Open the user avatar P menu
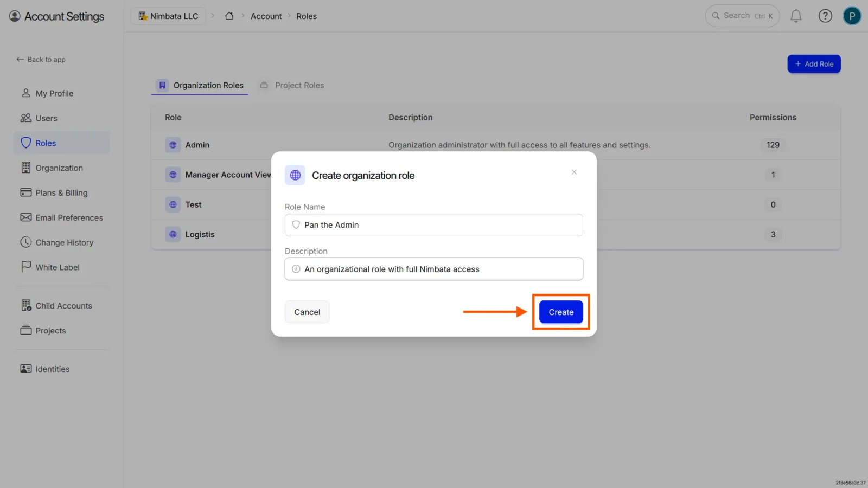868x488 pixels. click(852, 16)
